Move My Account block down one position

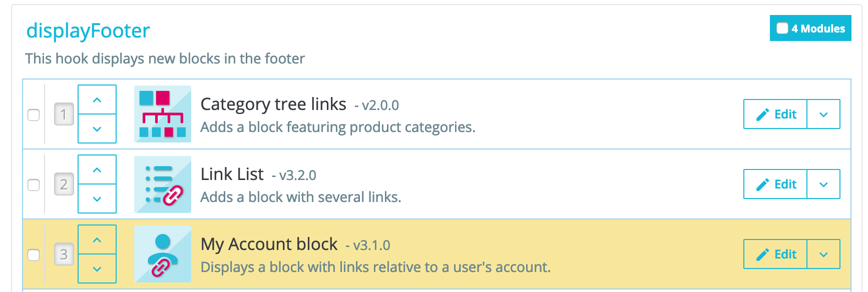click(x=97, y=268)
